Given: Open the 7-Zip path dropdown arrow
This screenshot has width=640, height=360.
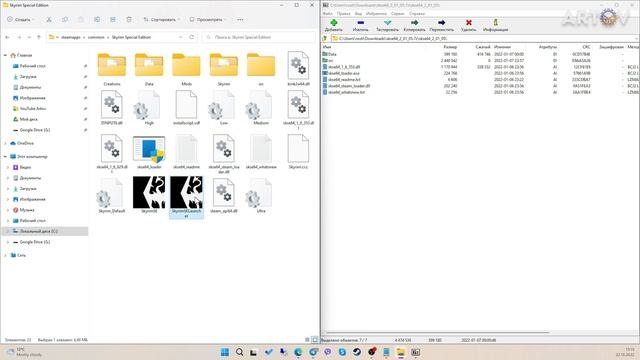Looking at the screenshot, I should click(636, 38).
